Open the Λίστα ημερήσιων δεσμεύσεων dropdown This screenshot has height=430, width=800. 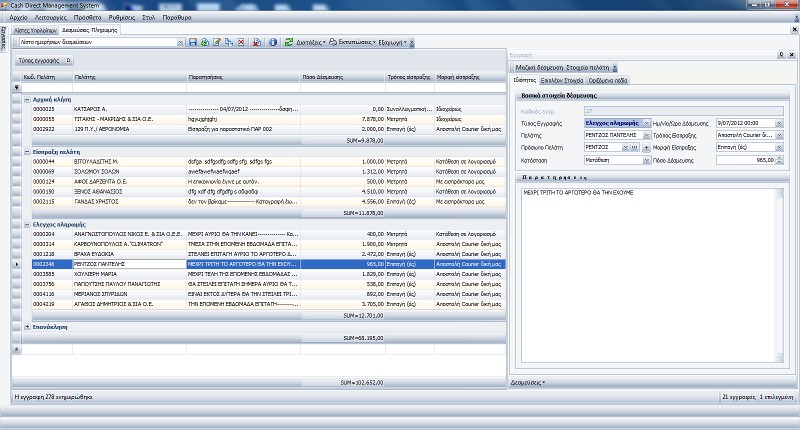pyautogui.click(x=180, y=42)
